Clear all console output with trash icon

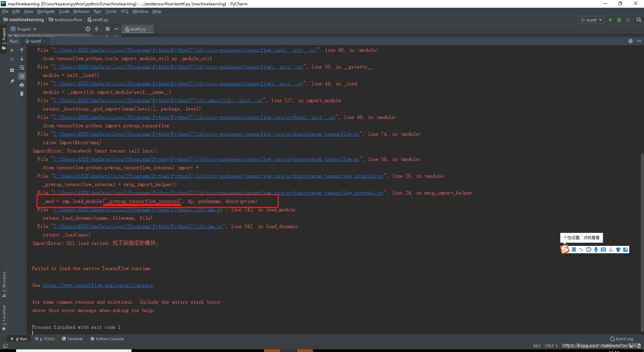(x=22, y=94)
